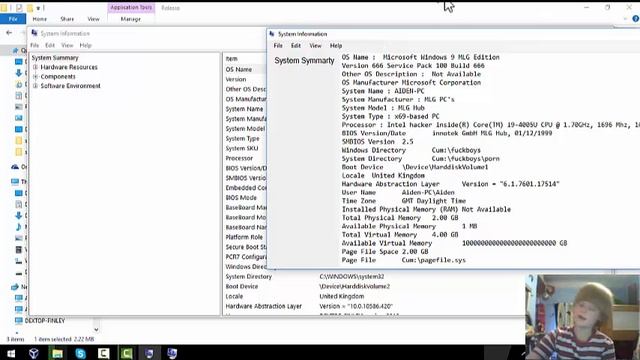This screenshot has height=360, width=640.
Task: Click '1 item selected 2.22 MB' status text
Action: [64, 339]
